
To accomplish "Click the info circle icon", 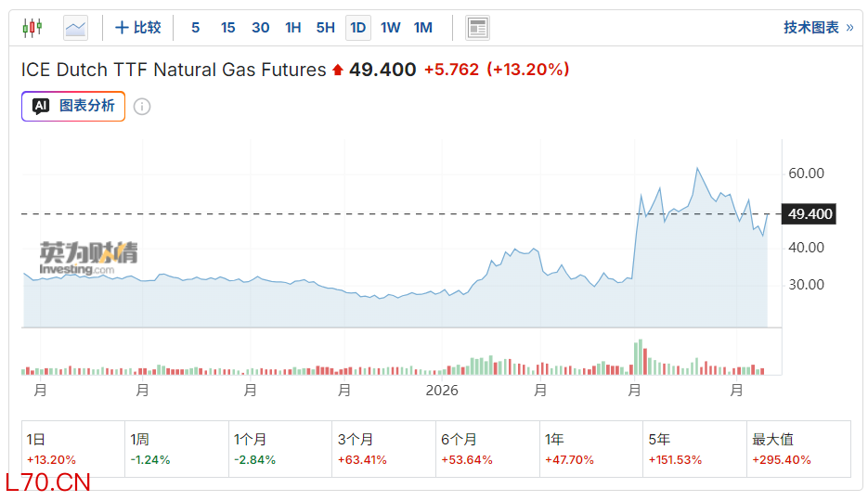I will (142, 107).
